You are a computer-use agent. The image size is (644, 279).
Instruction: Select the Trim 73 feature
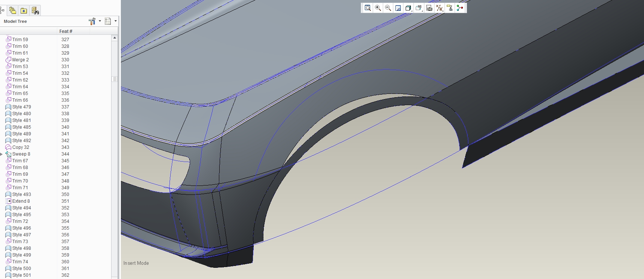[20, 242]
